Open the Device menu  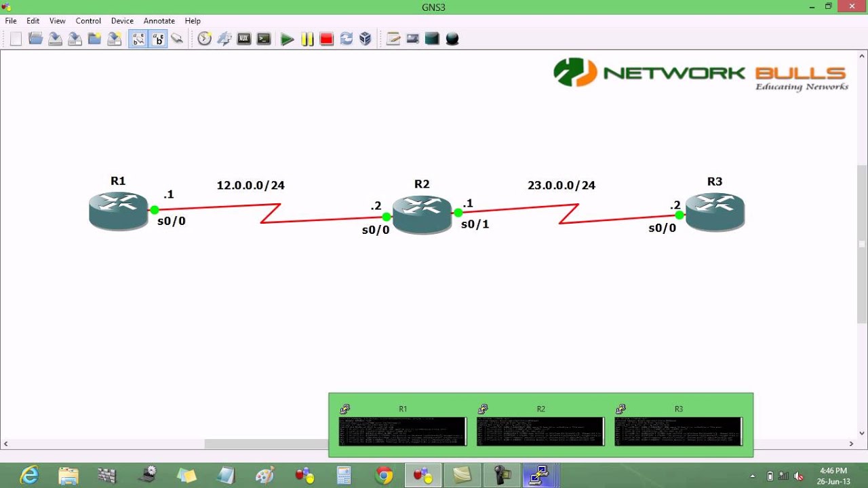[123, 21]
